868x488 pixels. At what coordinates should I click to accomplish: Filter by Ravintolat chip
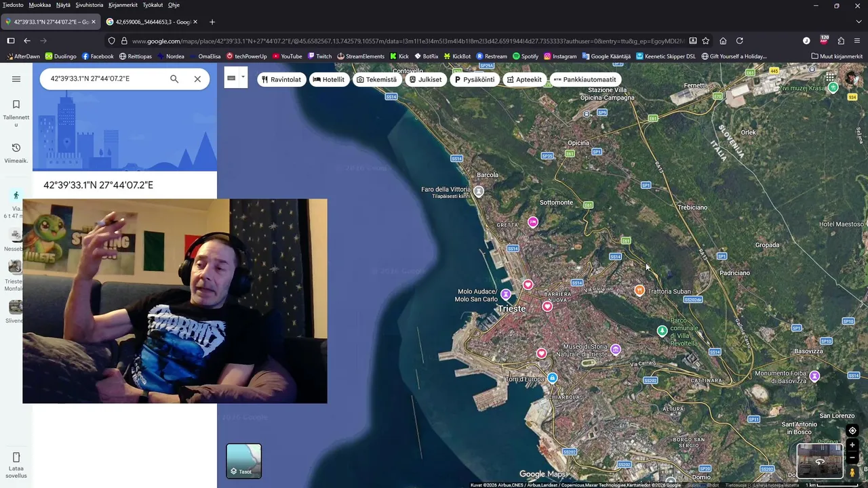point(281,79)
